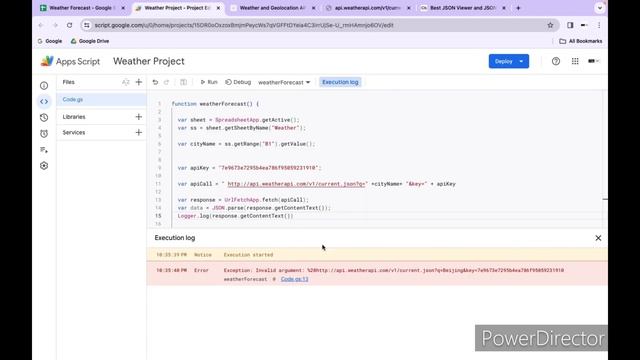
Task: Save project with the toolbar save icon
Action: (184, 82)
